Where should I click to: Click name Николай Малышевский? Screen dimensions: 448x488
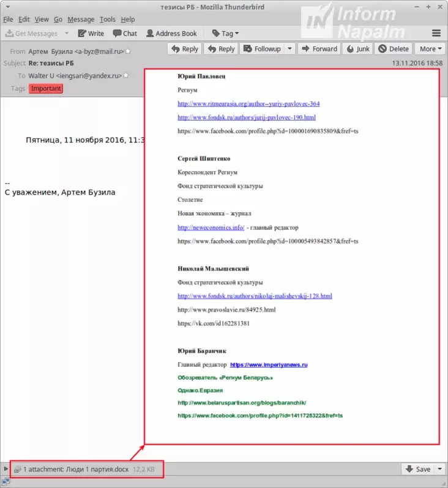pos(213,268)
